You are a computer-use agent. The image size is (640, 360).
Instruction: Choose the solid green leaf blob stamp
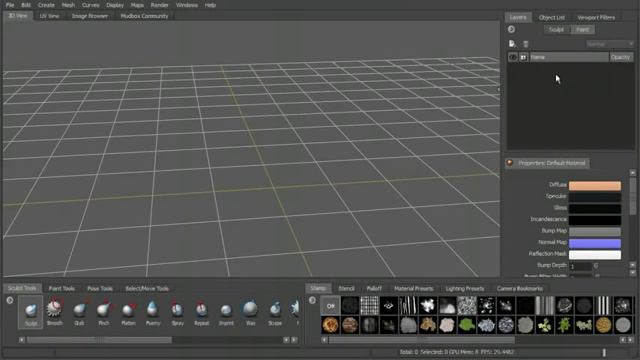pos(467,325)
